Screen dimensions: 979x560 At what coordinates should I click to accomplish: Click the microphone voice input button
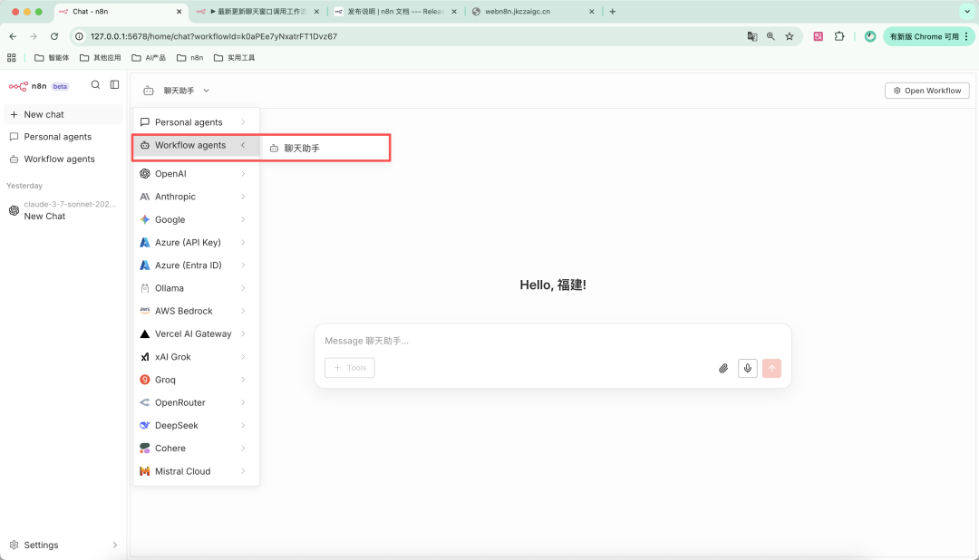748,368
